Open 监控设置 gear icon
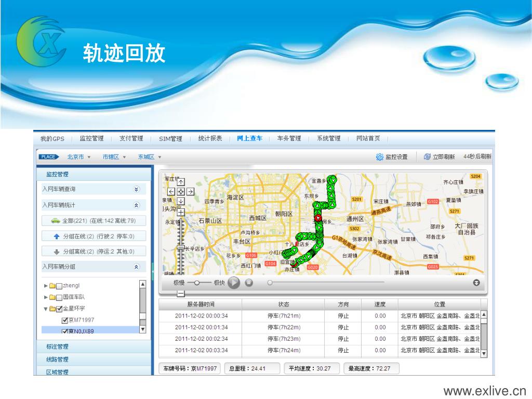532x399 pixels. (380, 157)
